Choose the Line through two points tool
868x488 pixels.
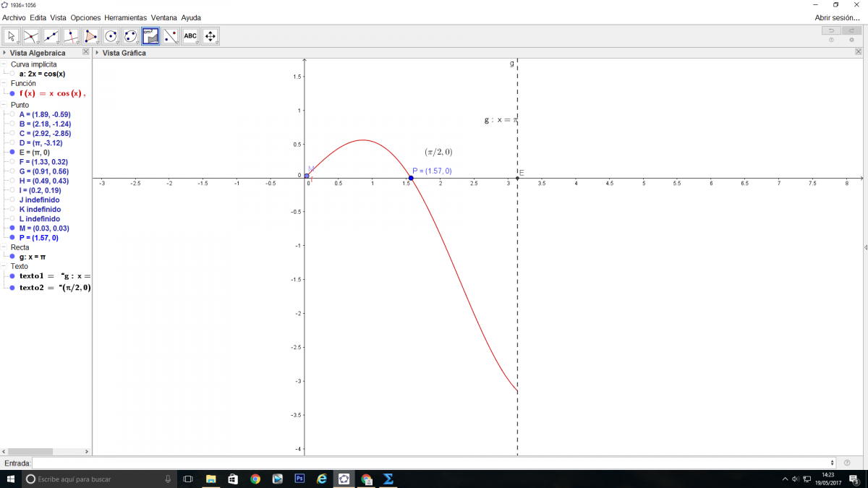tap(51, 35)
